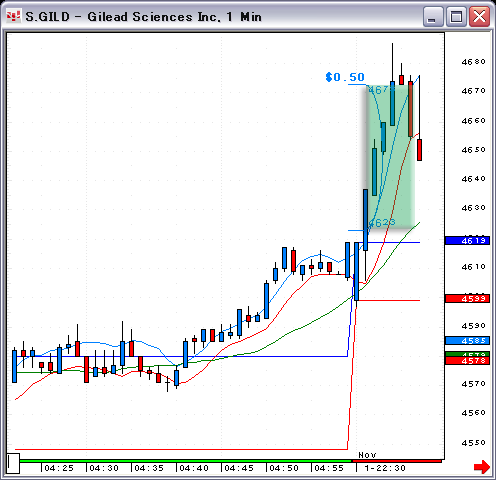Click the blue 4619 price marker

click(467, 240)
